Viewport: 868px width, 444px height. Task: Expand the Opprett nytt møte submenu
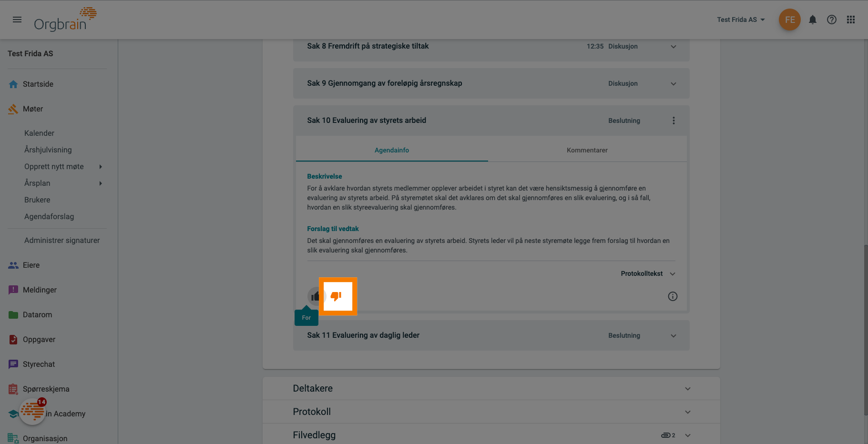[x=101, y=167]
